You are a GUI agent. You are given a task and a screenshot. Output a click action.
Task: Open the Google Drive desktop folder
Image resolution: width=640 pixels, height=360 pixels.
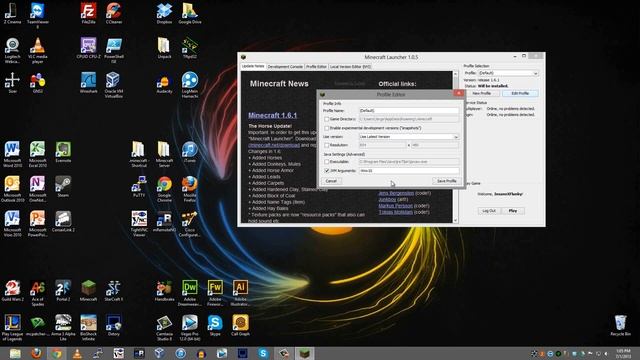[190, 13]
